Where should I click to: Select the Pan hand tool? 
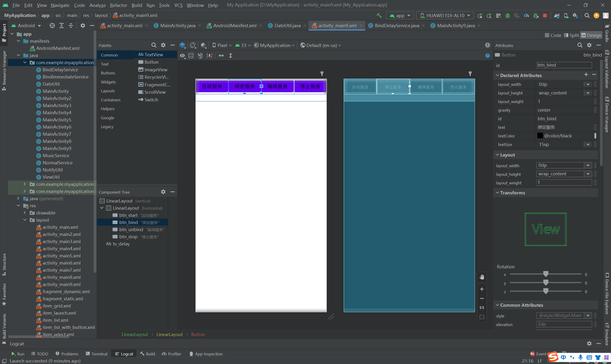click(482, 277)
